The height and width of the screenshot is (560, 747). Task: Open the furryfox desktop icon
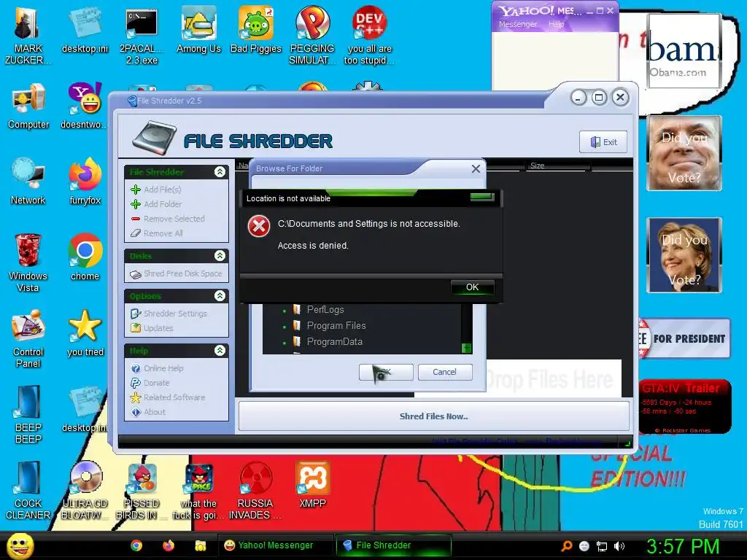coord(85,182)
